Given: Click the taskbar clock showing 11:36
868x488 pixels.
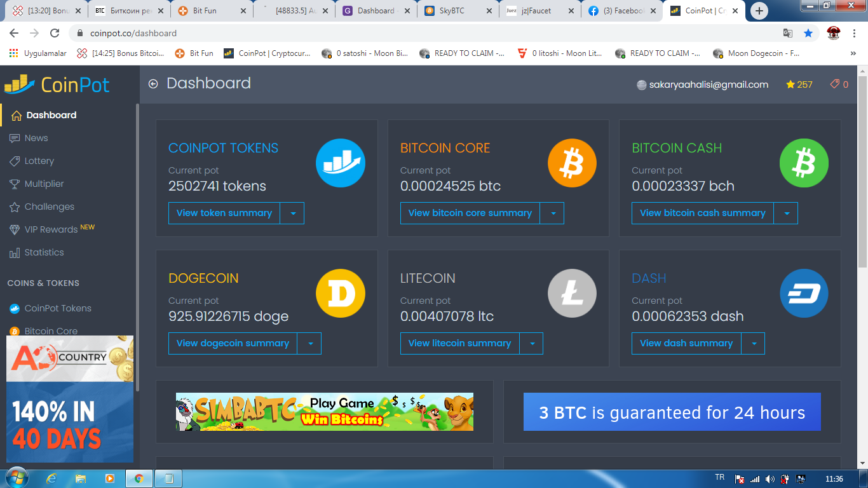Looking at the screenshot, I should coord(834,478).
